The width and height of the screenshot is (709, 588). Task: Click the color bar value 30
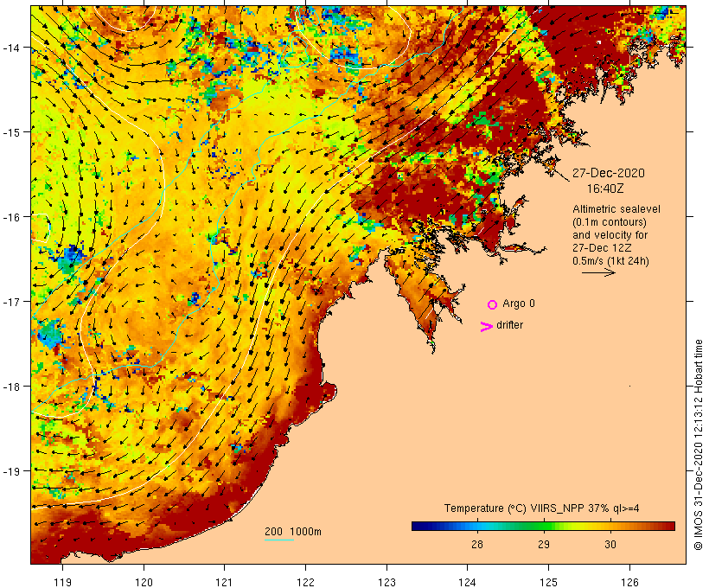[x=610, y=544]
